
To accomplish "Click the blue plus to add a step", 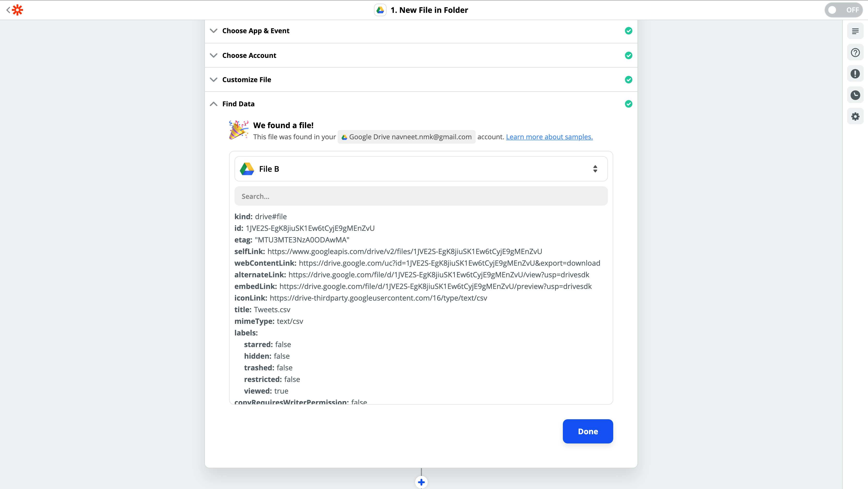I will click(x=421, y=482).
